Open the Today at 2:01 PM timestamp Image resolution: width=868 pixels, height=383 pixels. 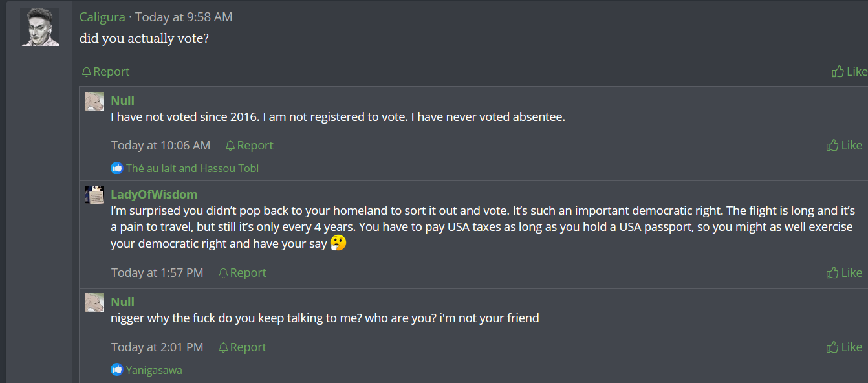point(157,347)
